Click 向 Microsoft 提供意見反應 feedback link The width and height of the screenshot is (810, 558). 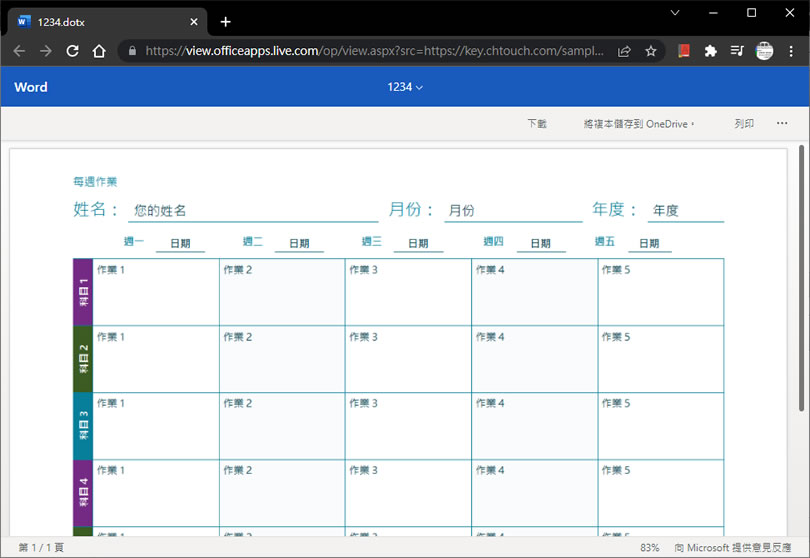[x=732, y=548]
